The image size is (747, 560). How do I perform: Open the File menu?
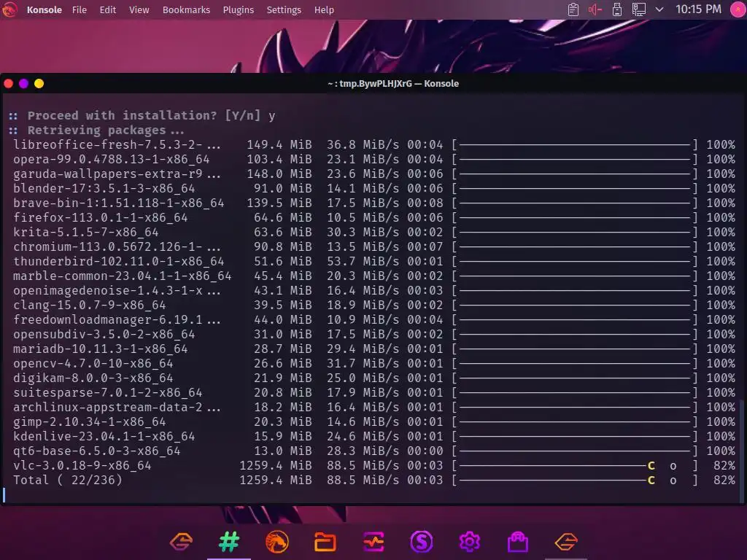pyautogui.click(x=79, y=9)
